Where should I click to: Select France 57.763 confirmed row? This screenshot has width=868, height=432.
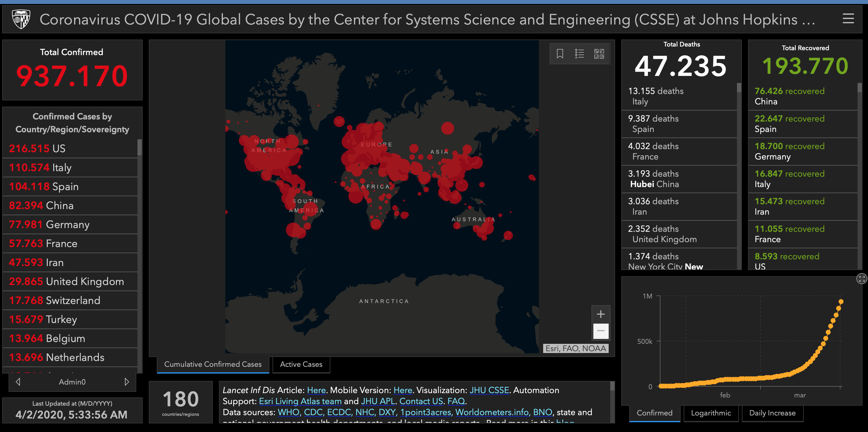[70, 243]
